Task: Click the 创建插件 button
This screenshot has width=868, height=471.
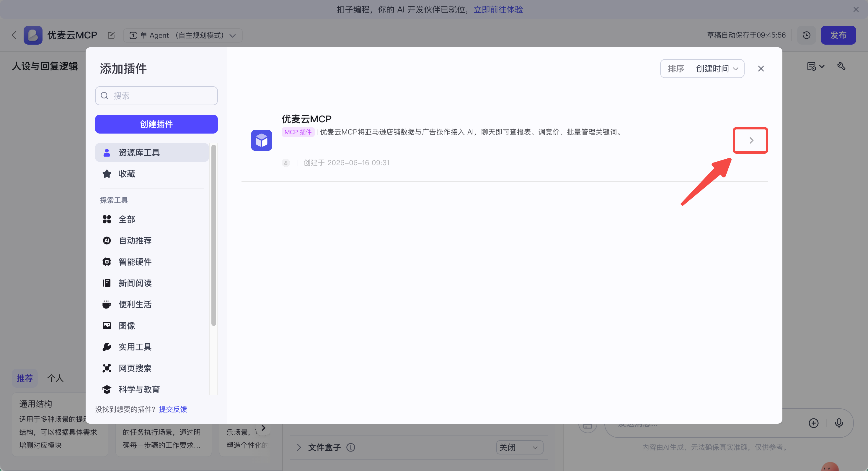Action: coord(156,124)
